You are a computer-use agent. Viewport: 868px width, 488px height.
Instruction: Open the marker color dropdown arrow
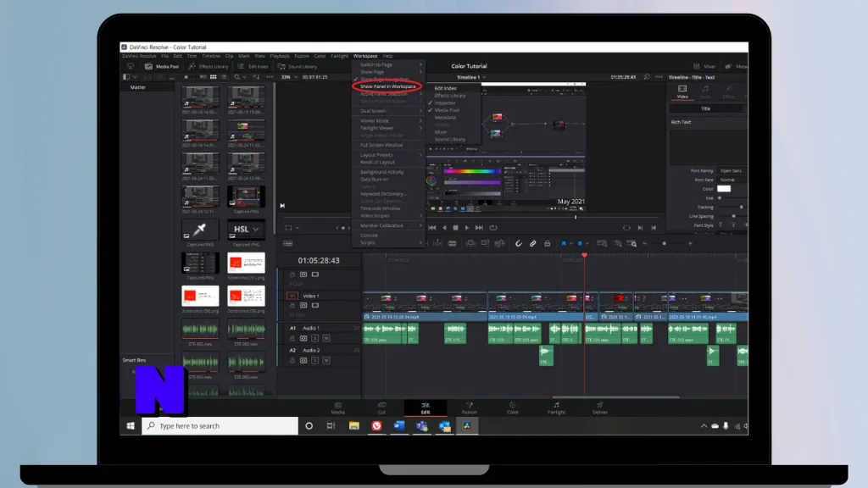(x=587, y=243)
